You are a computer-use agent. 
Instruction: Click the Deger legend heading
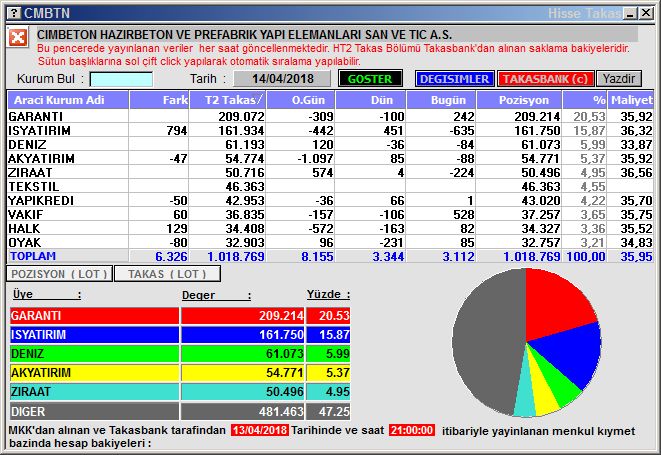[216, 295]
